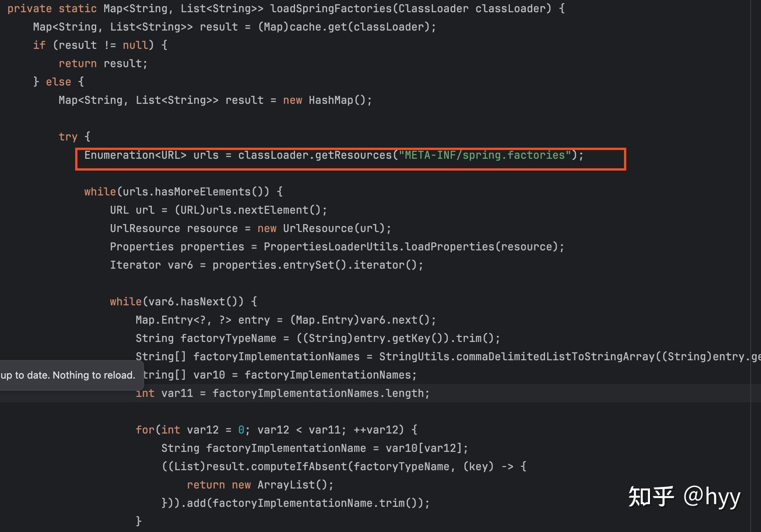Select the var6.hasNext() condition
Screen dimensions: 761x532
[x=195, y=301]
